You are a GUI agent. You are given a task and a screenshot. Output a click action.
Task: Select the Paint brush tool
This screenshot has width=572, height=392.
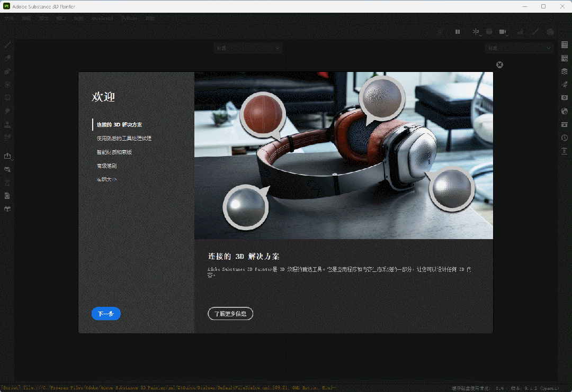[7, 45]
